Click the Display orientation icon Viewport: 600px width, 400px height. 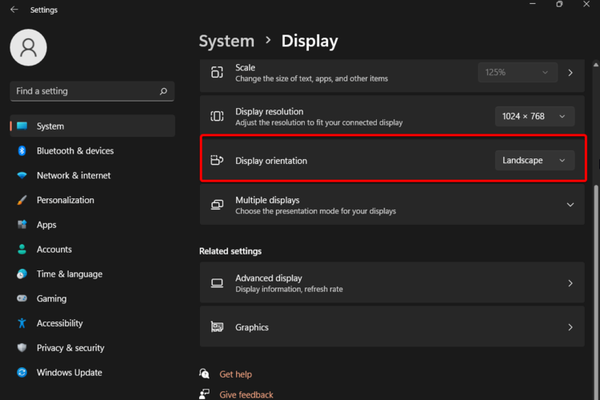[x=217, y=160]
